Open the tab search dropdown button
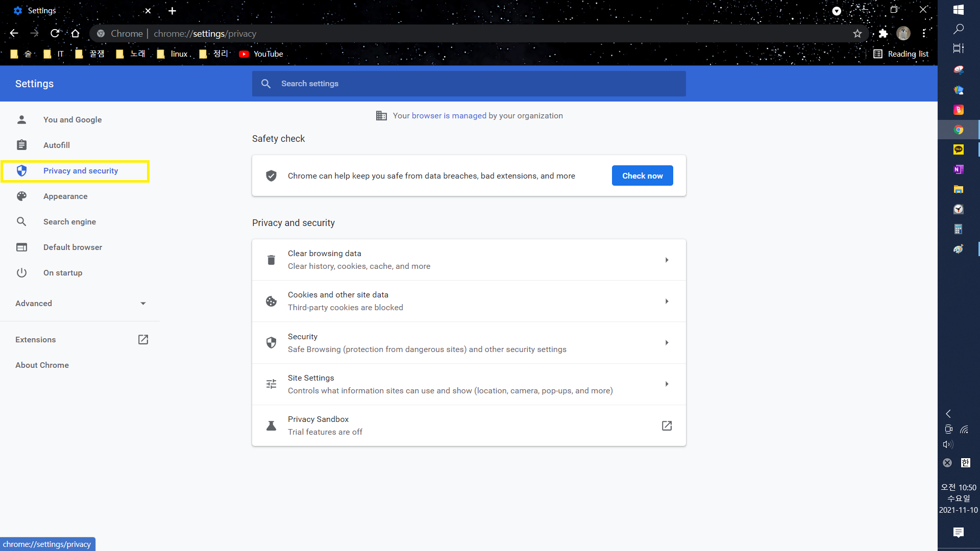The height and width of the screenshot is (551, 980). click(x=837, y=11)
